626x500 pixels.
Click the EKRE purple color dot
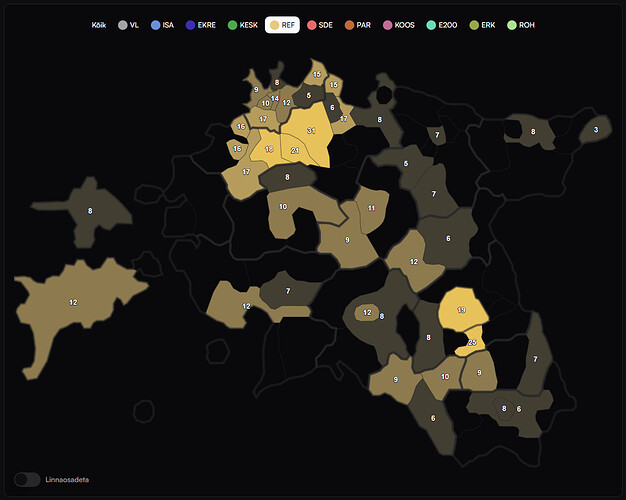tap(190, 25)
